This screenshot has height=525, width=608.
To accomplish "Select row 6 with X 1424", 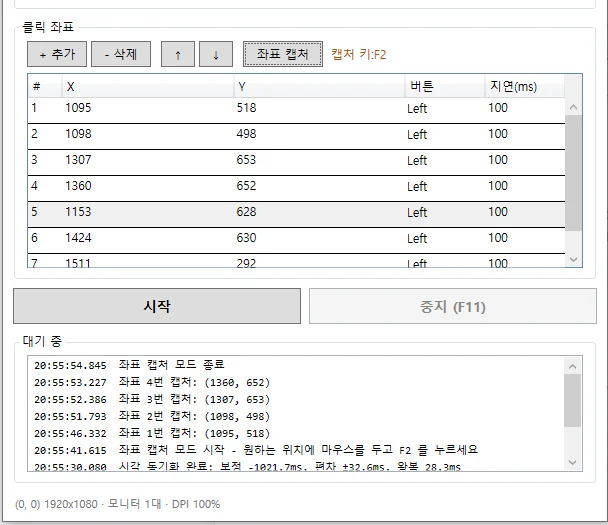I will coord(297,240).
